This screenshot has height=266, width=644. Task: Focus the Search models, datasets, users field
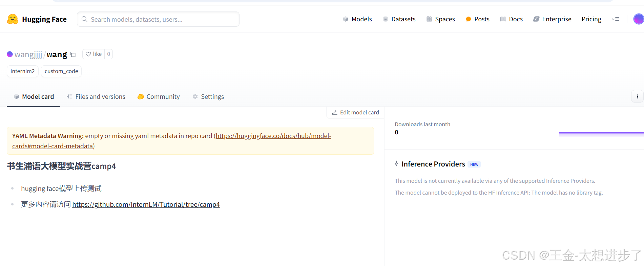click(158, 19)
